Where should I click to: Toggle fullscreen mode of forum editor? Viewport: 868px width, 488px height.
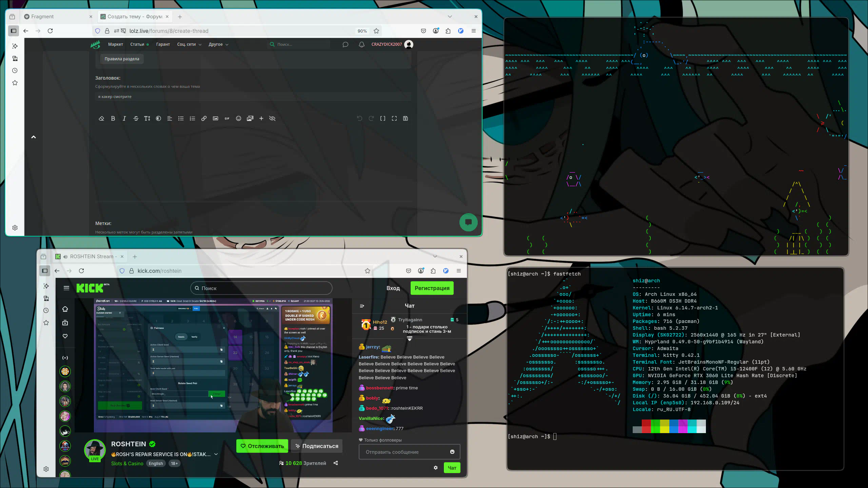(394, 118)
